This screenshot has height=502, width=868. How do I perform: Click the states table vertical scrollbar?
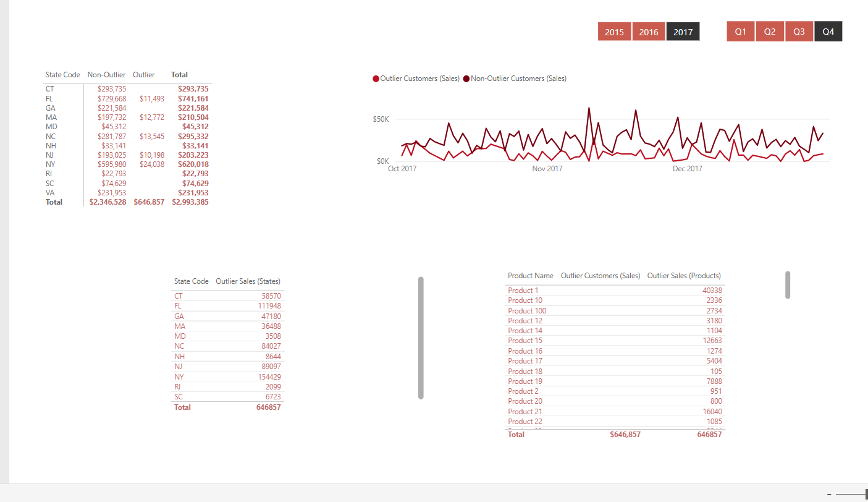pos(421,338)
